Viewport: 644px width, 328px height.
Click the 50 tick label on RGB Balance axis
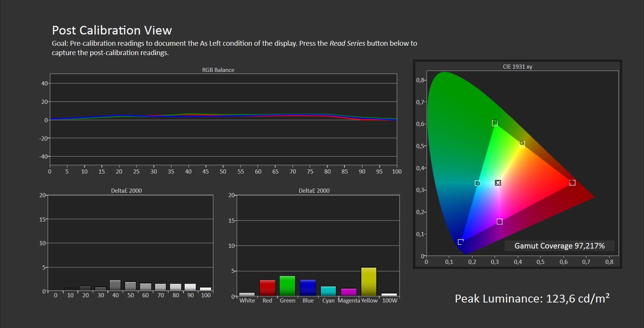(x=223, y=172)
